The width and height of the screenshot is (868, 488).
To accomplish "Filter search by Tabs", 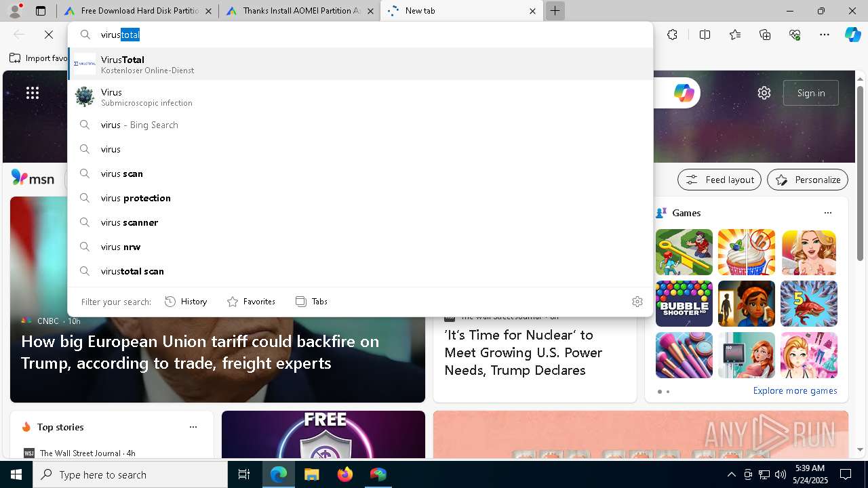I will (311, 302).
